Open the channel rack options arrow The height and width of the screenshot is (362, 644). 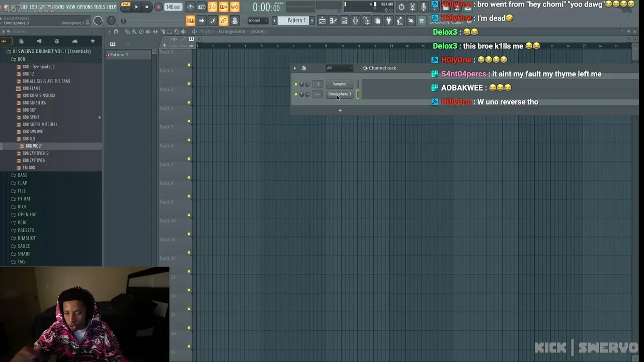[295, 68]
